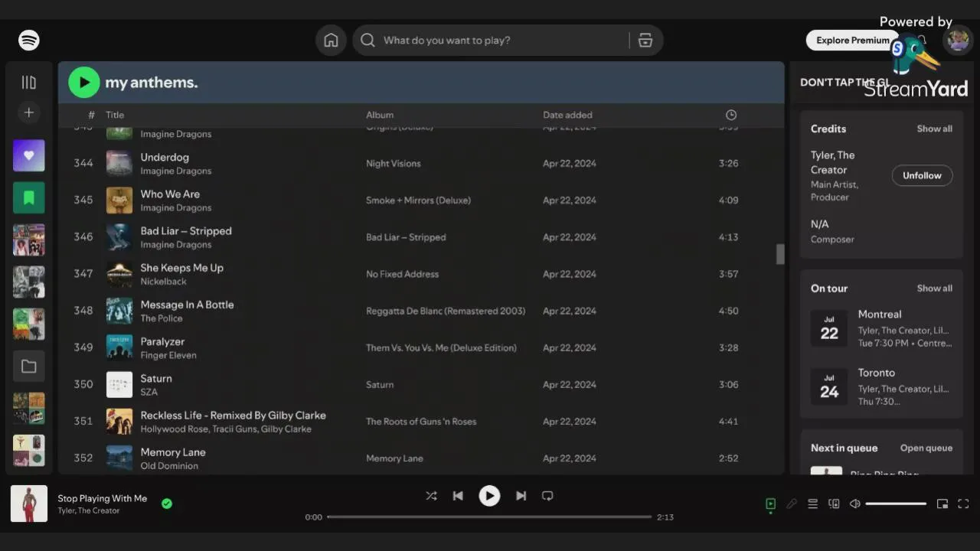Sort by Date added column header
980x551 pixels.
[x=567, y=115]
